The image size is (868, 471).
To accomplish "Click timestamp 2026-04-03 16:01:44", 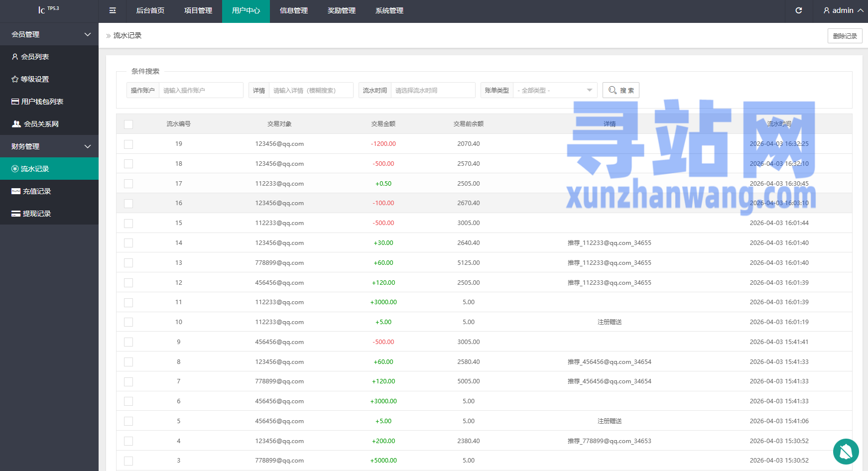I will coord(779,223).
